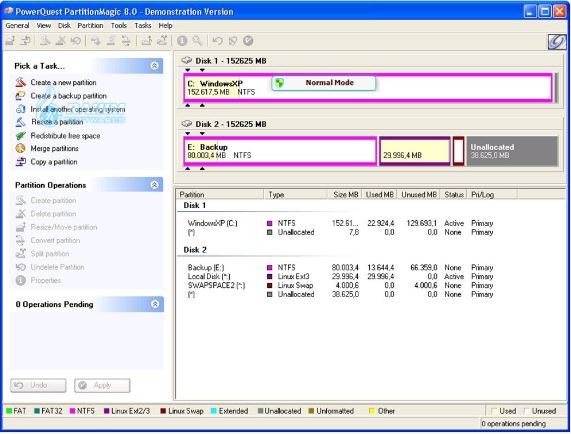Collapse the Partition Operations panel
571x434 pixels.
[x=154, y=185]
